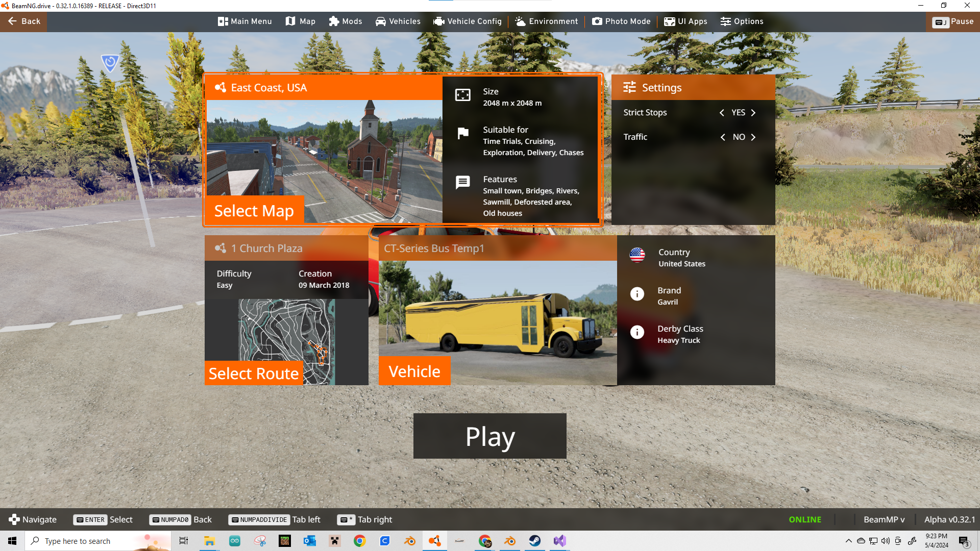Image resolution: width=980 pixels, height=551 pixels.
Task: Click the Navigate d-pad icon
Action: coord(14,519)
